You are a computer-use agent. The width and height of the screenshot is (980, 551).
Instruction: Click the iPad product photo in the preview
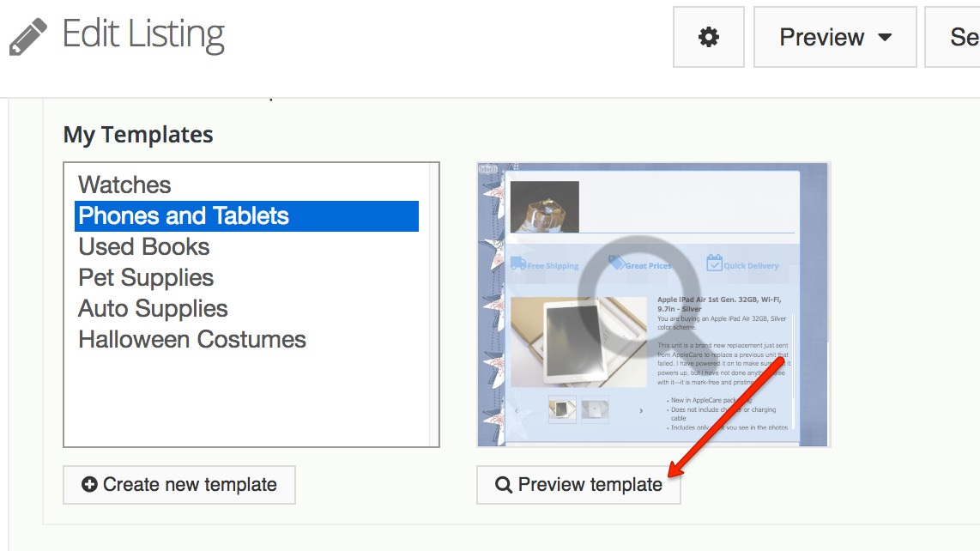566,342
